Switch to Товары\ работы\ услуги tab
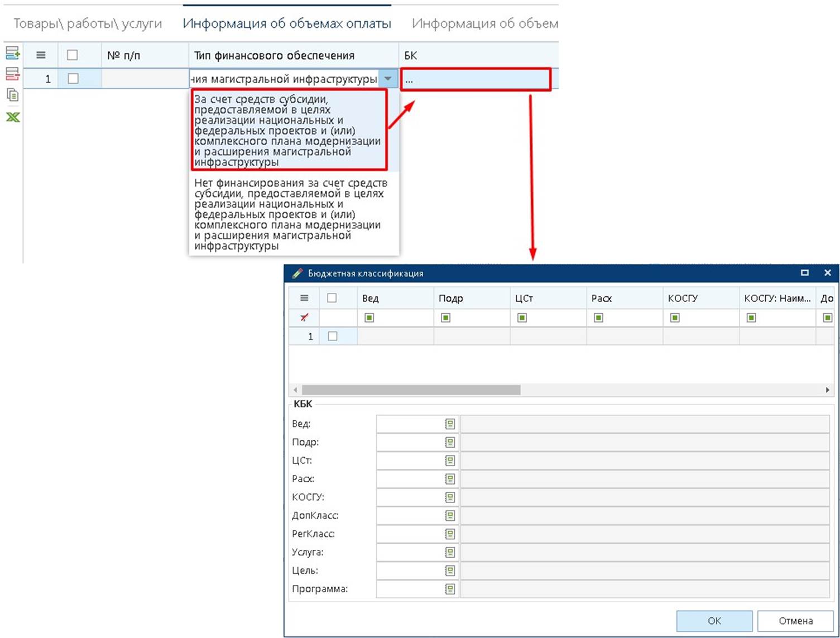Screen dimensions: 840x638 [x=88, y=23]
